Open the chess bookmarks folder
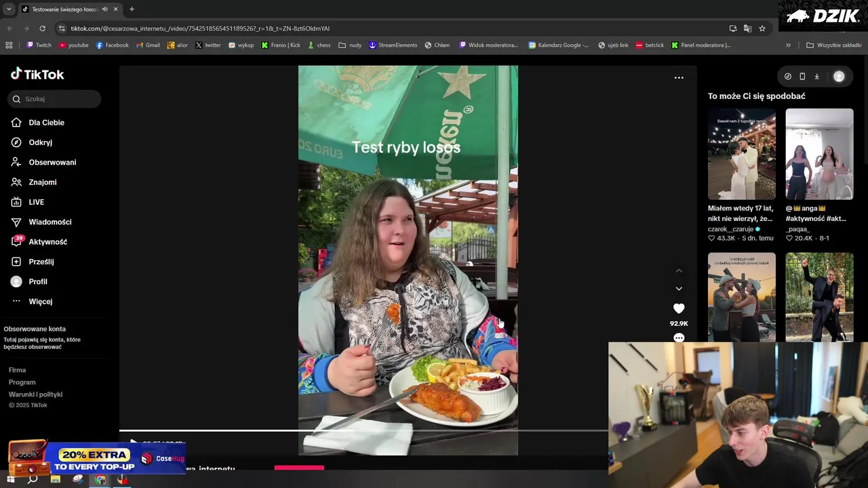The height and width of the screenshot is (488, 868). click(319, 45)
